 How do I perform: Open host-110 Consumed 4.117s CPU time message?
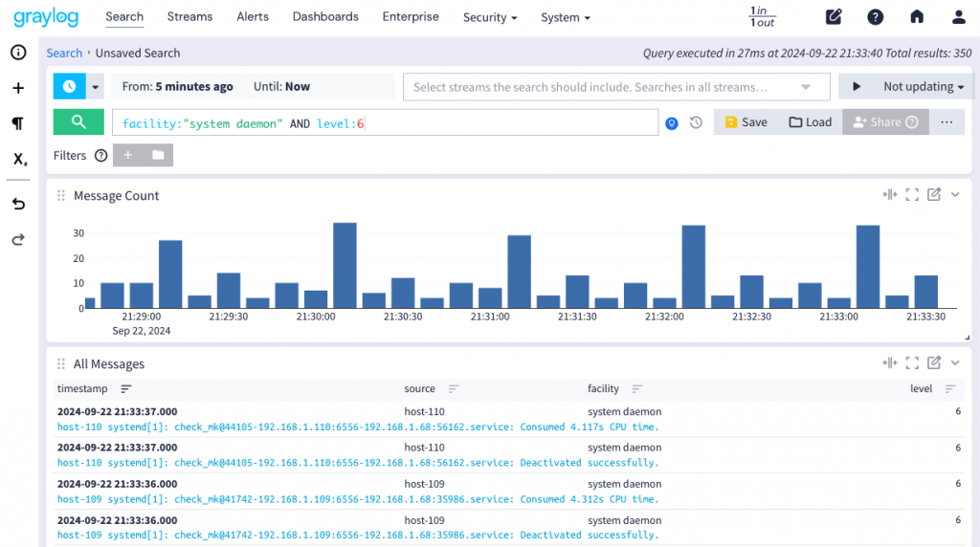pyautogui.click(x=358, y=427)
